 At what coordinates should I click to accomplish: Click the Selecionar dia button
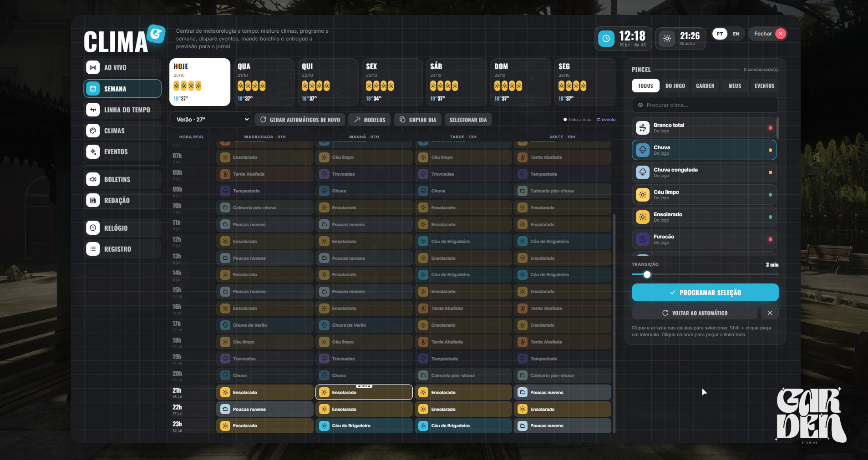468,120
